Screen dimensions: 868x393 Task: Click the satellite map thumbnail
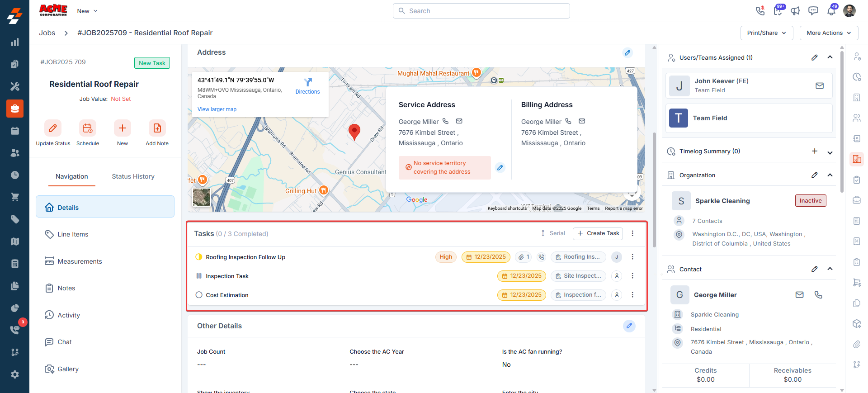202,197
